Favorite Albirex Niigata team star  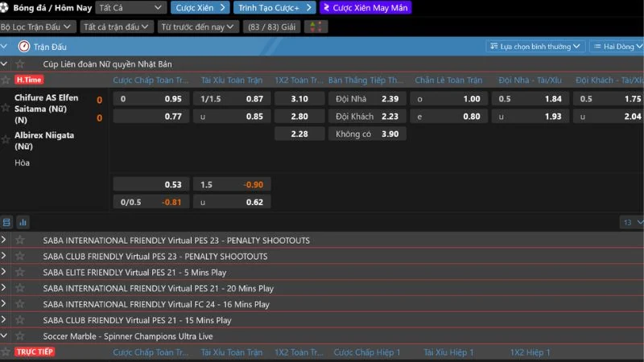point(5,140)
